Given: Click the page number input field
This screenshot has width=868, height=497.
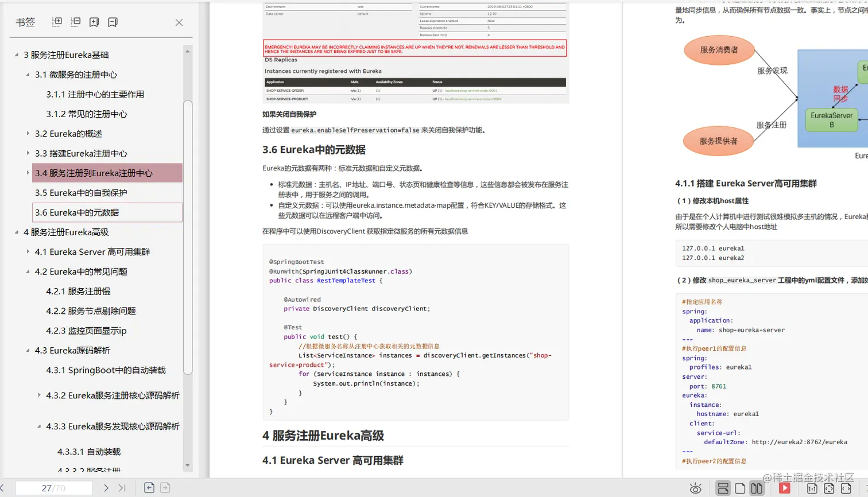Looking at the screenshot, I should (x=53, y=488).
